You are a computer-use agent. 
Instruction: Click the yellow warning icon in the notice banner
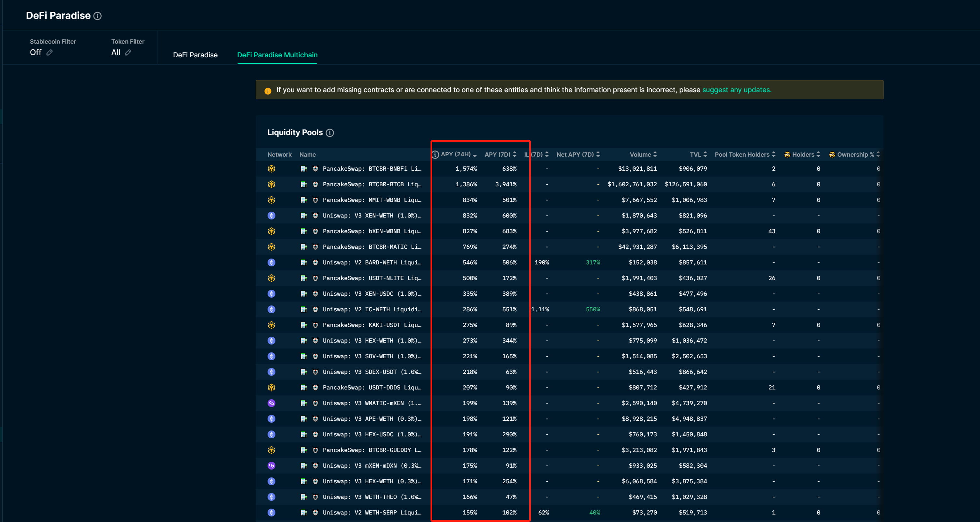(268, 91)
